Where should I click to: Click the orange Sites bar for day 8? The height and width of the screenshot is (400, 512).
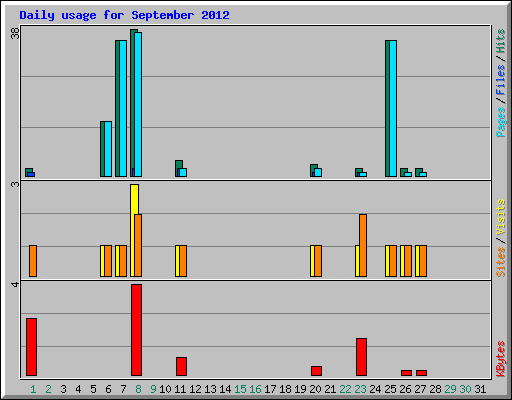click(x=138, y=245)
